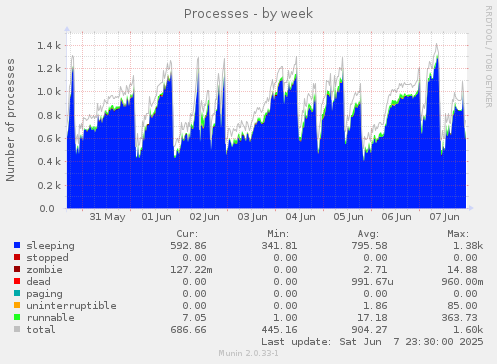Click the stopped legend color swatch
Screen dimensions: 497x364
(17, 257)
